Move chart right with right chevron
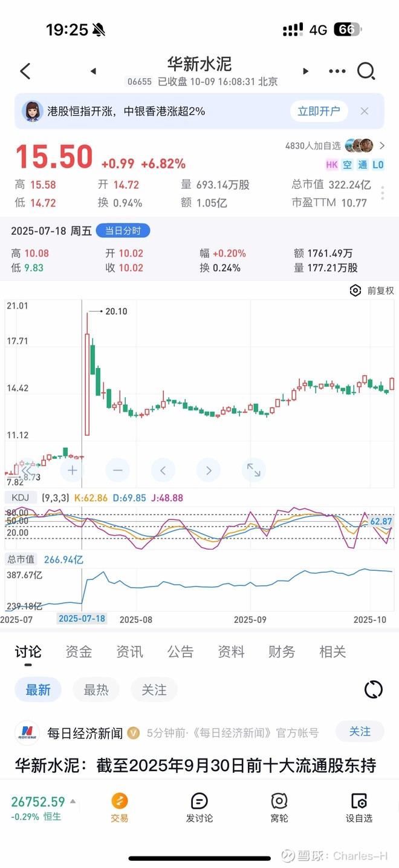The width and height of the screenshot is (399, 868). [x=208, y=470]
